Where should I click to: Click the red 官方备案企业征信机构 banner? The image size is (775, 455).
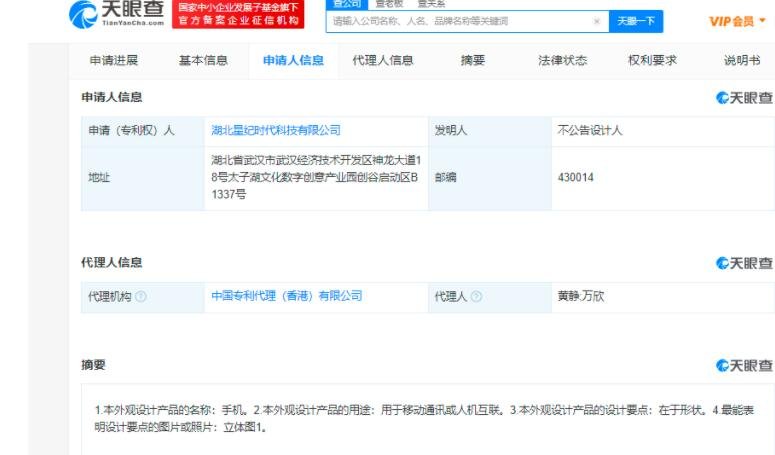coord(238,14)
